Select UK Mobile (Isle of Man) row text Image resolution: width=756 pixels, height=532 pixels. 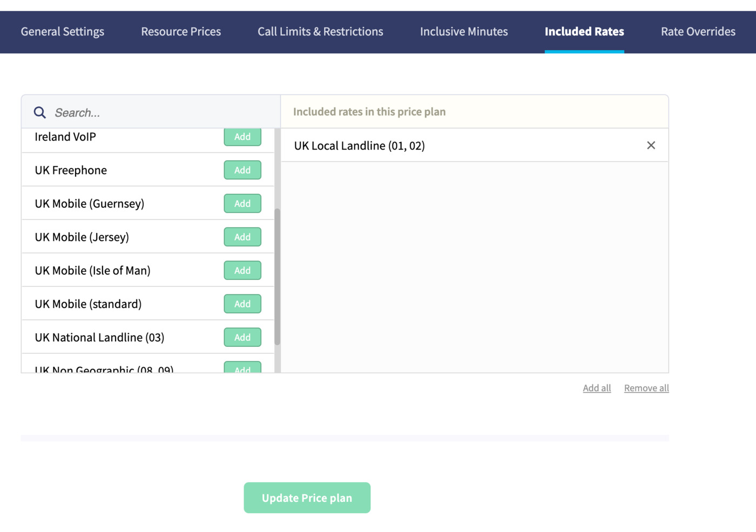click(92, 271)
